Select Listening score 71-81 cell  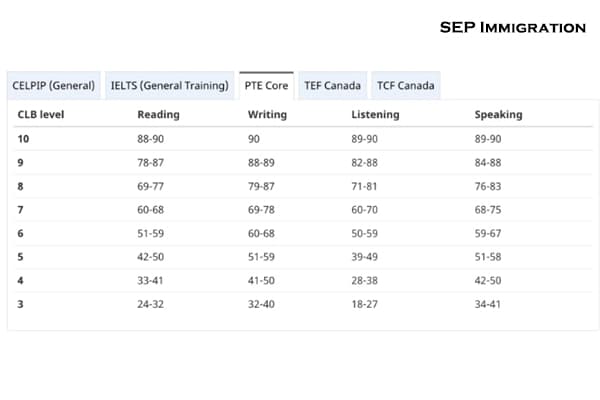point(365,186)
